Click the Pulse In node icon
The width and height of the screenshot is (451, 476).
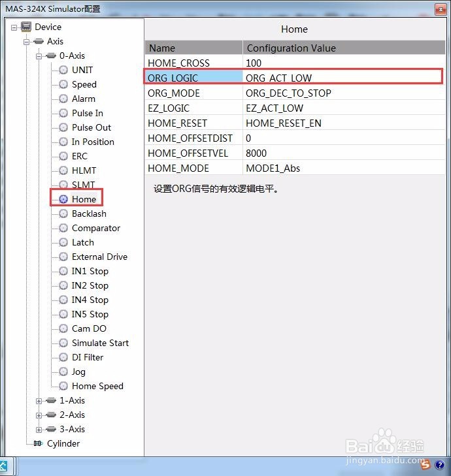tap(63, 113)
